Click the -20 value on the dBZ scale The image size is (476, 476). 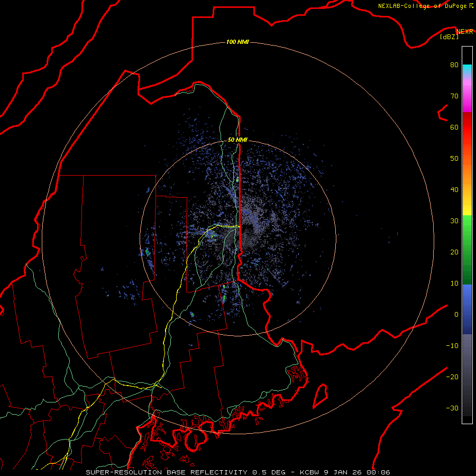[452, 377]
